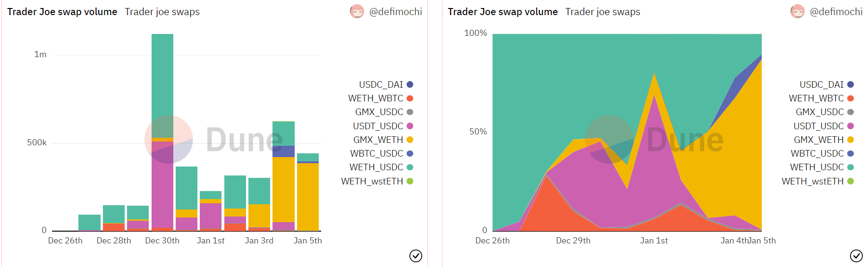Toggle WETH_USDC series in left legend
Viewport: 868px width, 267px height.
(381, 167)
